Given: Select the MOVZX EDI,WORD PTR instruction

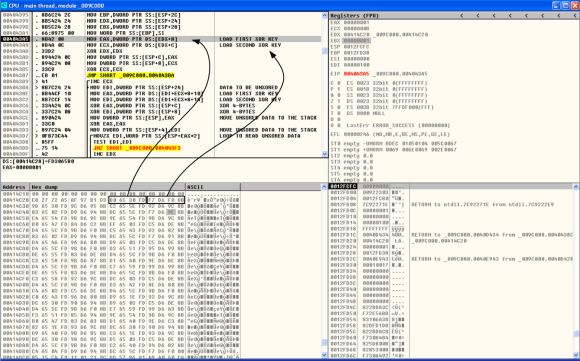Looking at the screenshot, I should [146, 136].
